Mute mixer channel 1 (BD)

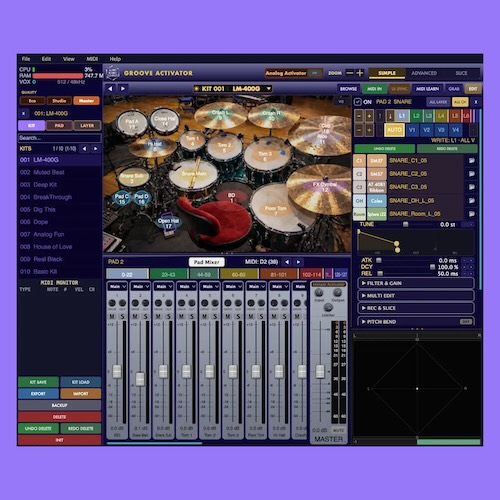point(112,316)
